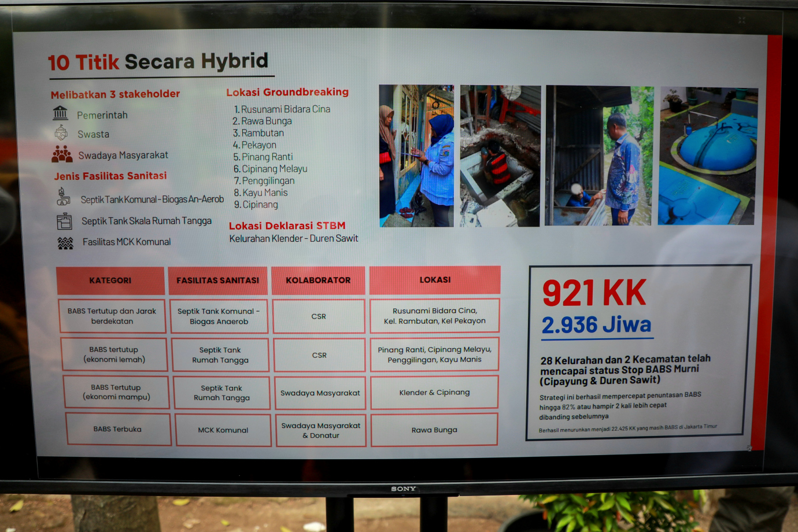The width and height of the screenshot is (798, 532).
Task: Select the Rawa Bunga location cell
Action: (434, 430)
